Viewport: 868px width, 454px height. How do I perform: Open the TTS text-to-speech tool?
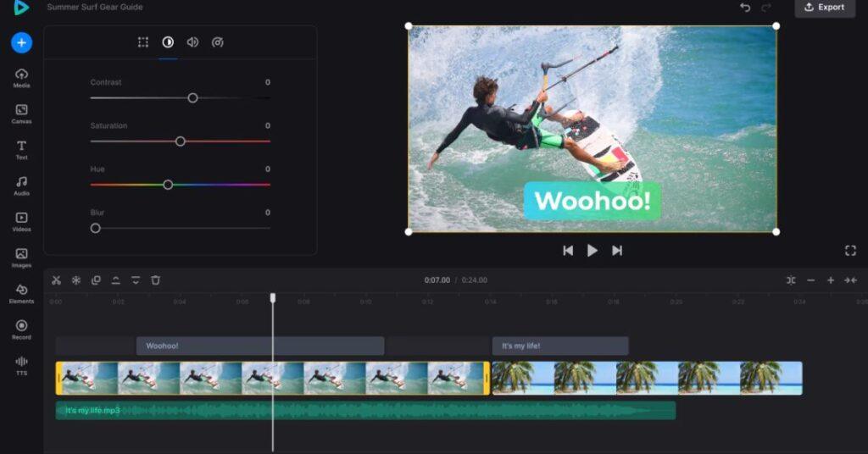tap(22, 365)
